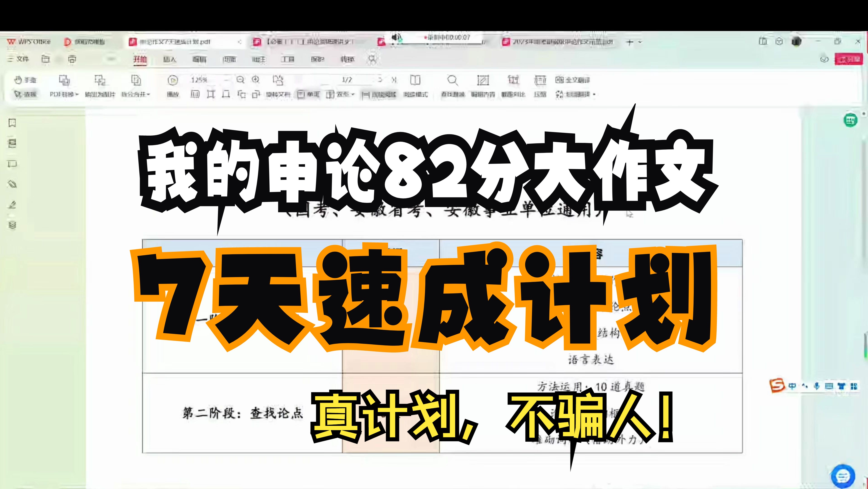Open a new tab with plus button
This screenshot has width=868, height=489.
[629, 42]
